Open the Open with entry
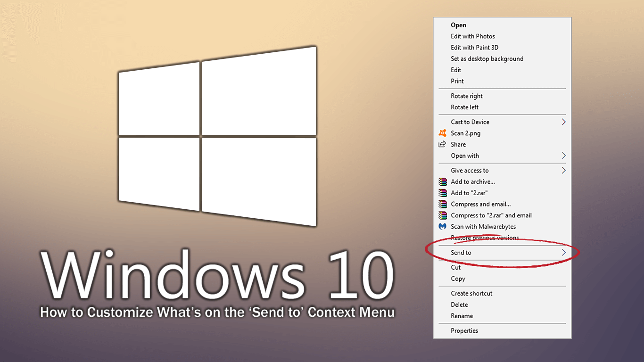 pyautogui.click(x=465, y=156)
